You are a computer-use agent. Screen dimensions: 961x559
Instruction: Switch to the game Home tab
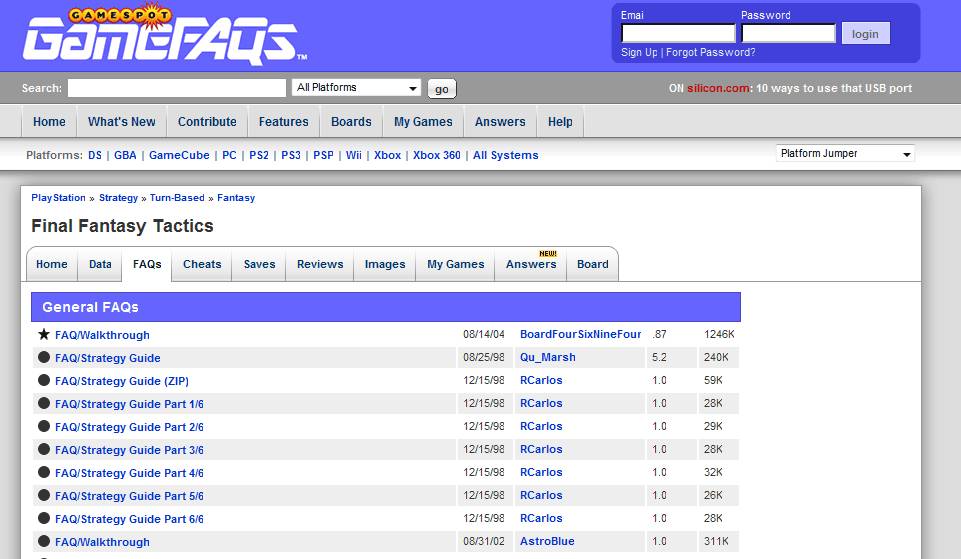click(51, 264)
